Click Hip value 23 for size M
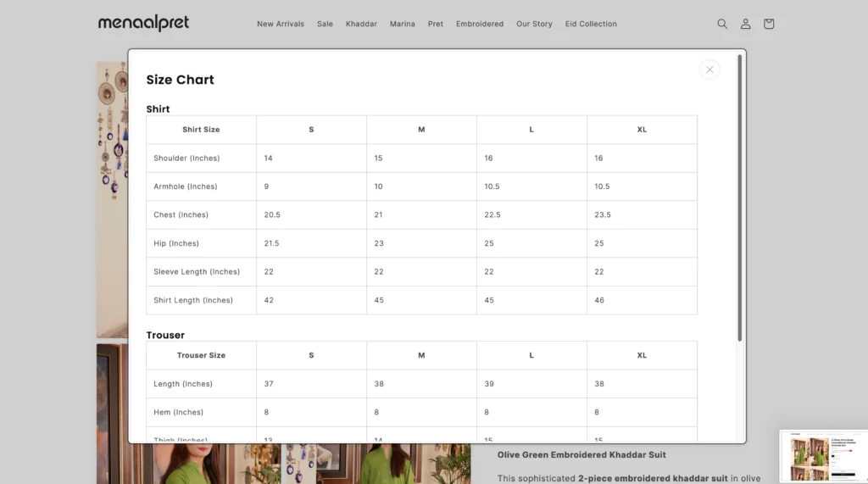Viewport: 868px width, 484px height. point(379,243)
